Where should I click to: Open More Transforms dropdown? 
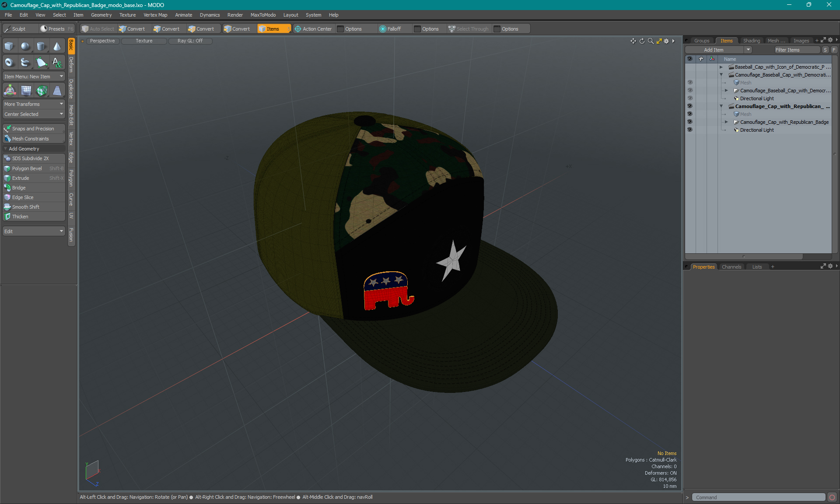(34, 104)
